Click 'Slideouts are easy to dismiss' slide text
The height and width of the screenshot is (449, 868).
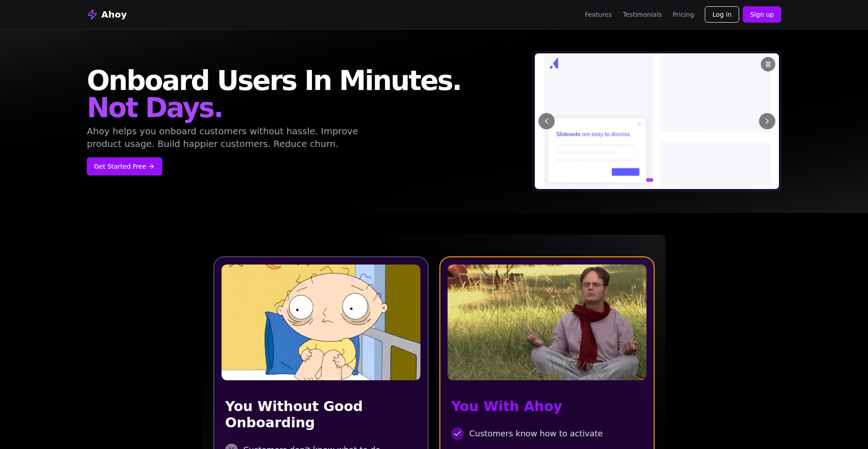[x=593, y=134]
